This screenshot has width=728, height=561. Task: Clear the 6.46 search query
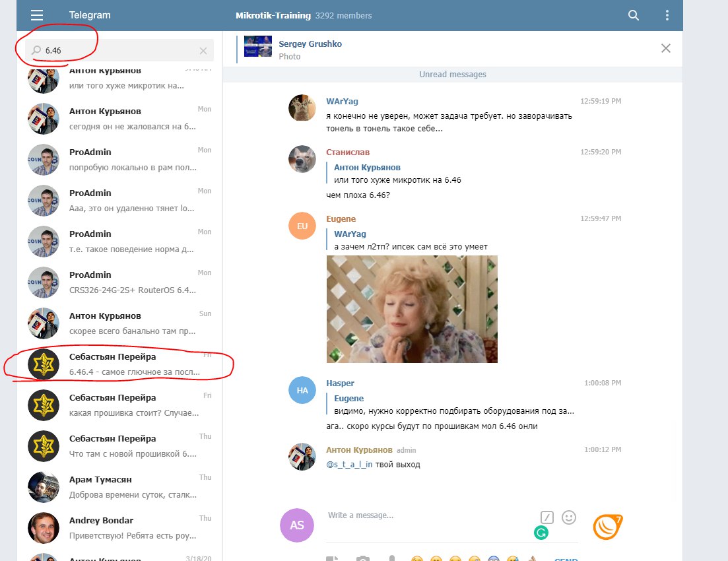click(x=203, y=51)
